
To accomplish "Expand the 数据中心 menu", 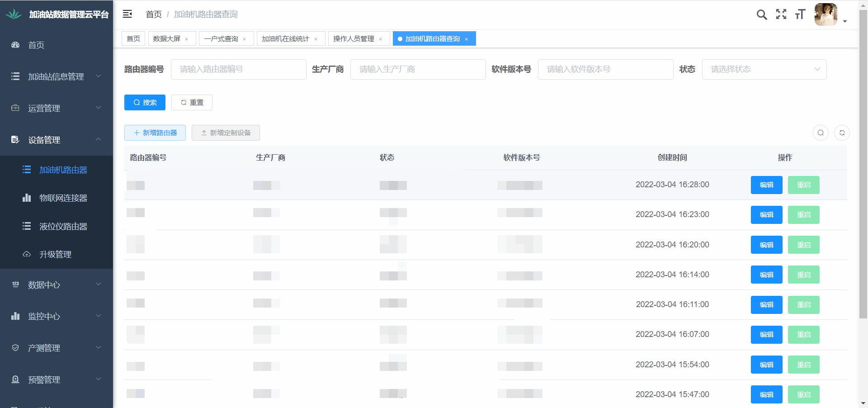I will coord(56,285).
